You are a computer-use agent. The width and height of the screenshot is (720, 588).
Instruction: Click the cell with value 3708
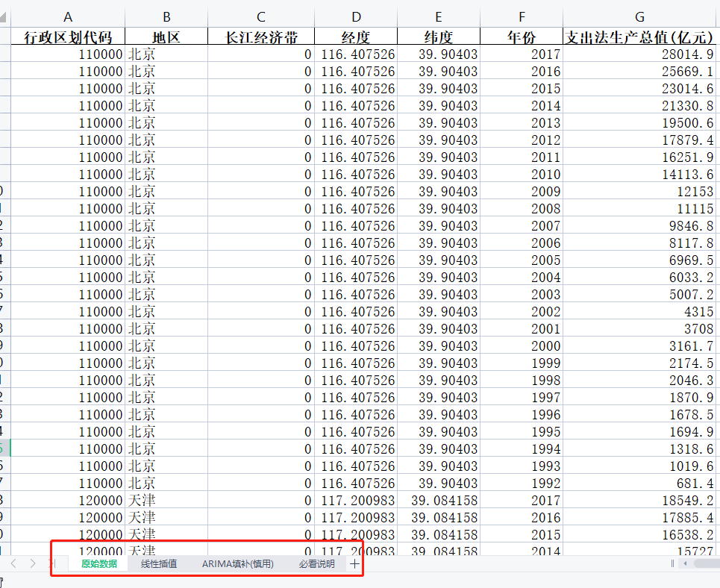coord(639,328)
